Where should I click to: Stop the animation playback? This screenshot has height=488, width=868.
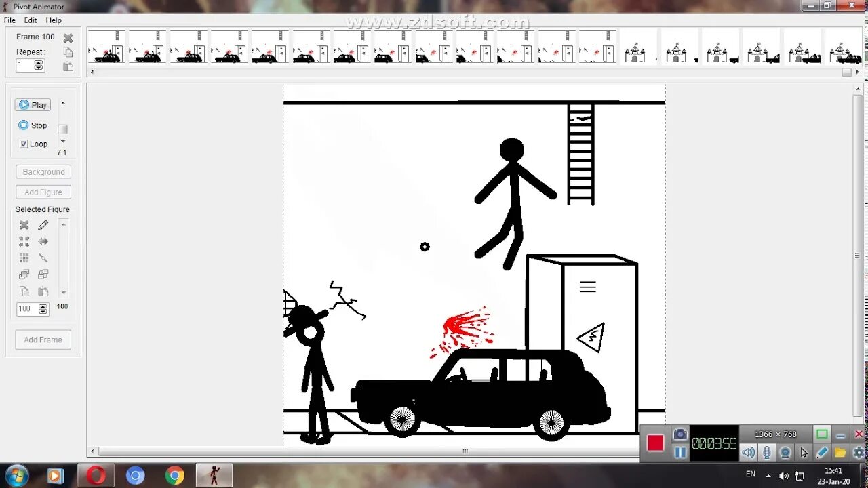click(x=33, y=125)
